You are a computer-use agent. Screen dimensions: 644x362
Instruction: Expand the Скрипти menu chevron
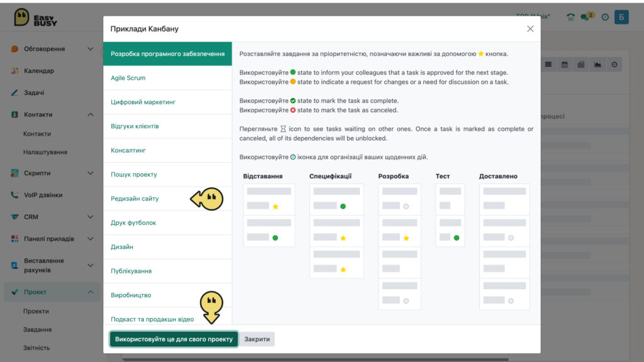pos(91,173)
